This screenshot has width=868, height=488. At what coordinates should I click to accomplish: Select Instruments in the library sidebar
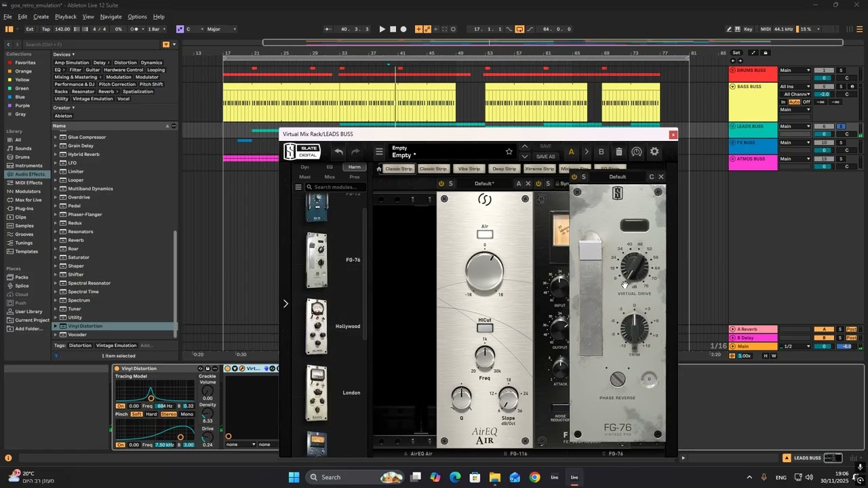[x=28, y=165]
